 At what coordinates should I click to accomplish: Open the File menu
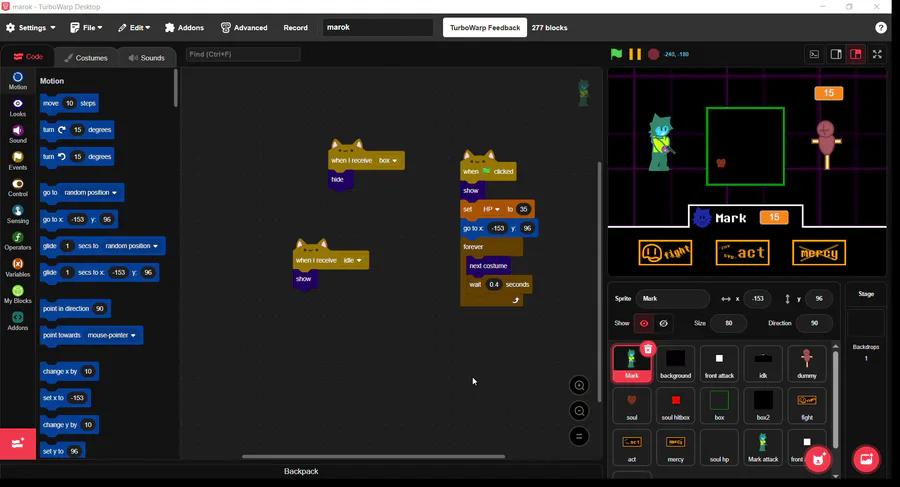point(86,28)
